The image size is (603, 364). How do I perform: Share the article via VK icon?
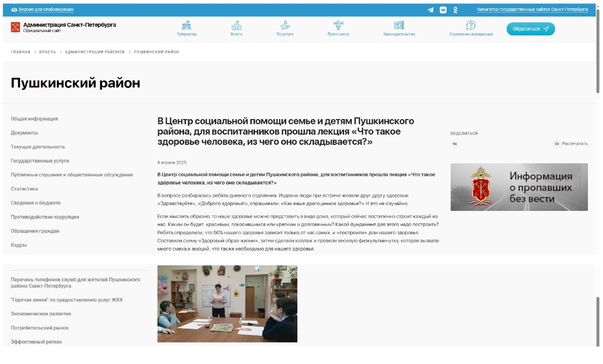(454, 143)
